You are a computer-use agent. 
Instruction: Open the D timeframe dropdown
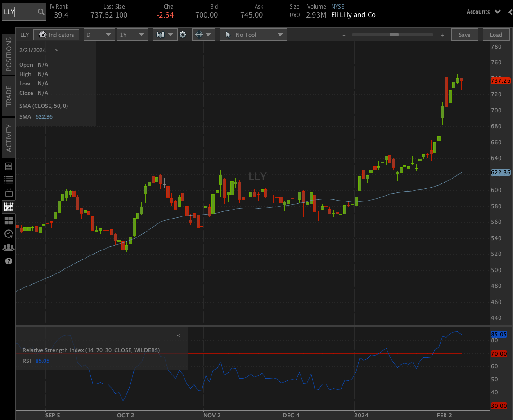click(99, 35)
